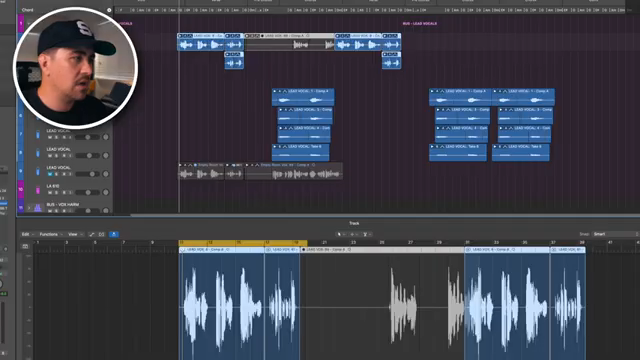This screenshot has width=640, height=360.
Task: Mute track 7 LEAD VOCAL
Action: (50, 137)
